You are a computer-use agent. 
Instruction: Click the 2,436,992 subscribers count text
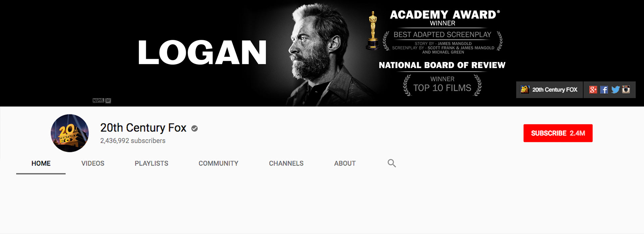[x=133, y=141]
